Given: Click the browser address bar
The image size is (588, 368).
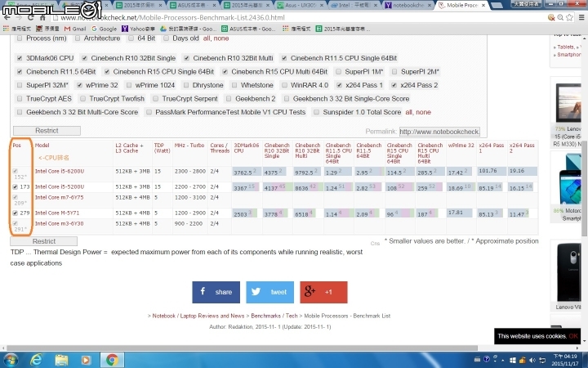Looking at the screenshot, I should (300, 18).
